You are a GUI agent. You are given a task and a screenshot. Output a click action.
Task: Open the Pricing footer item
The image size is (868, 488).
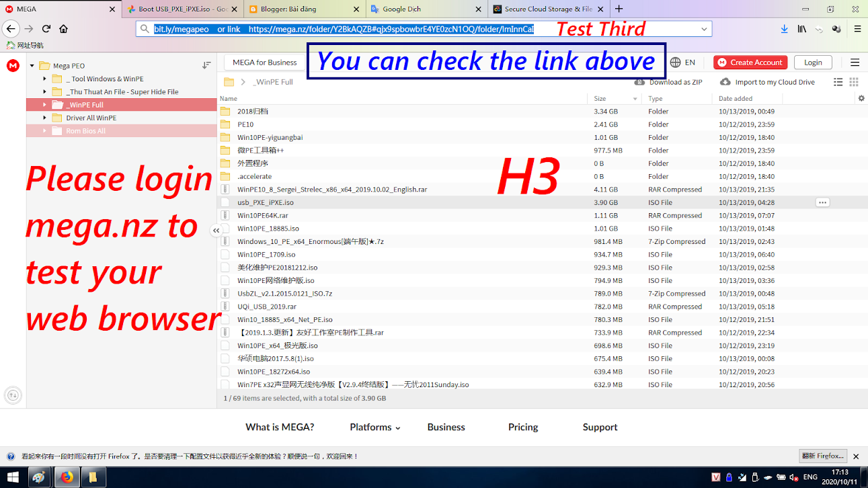(x=523, y=427)
